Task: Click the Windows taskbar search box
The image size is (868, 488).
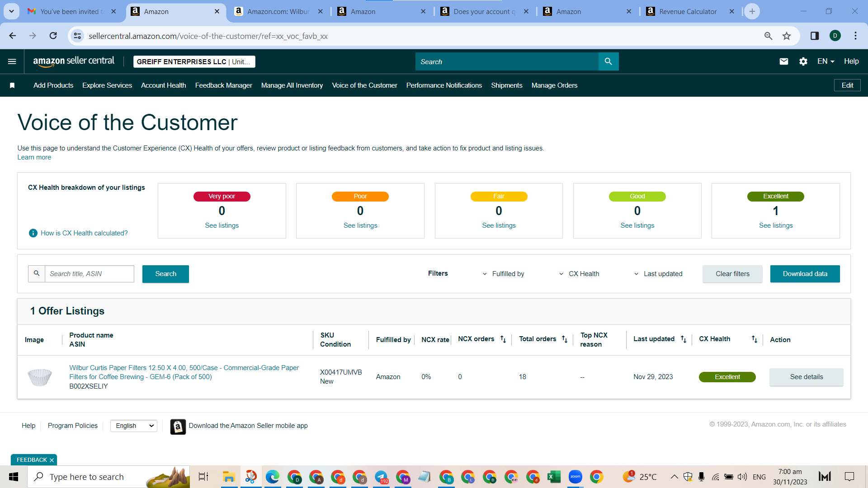Action: pos(108,477)
